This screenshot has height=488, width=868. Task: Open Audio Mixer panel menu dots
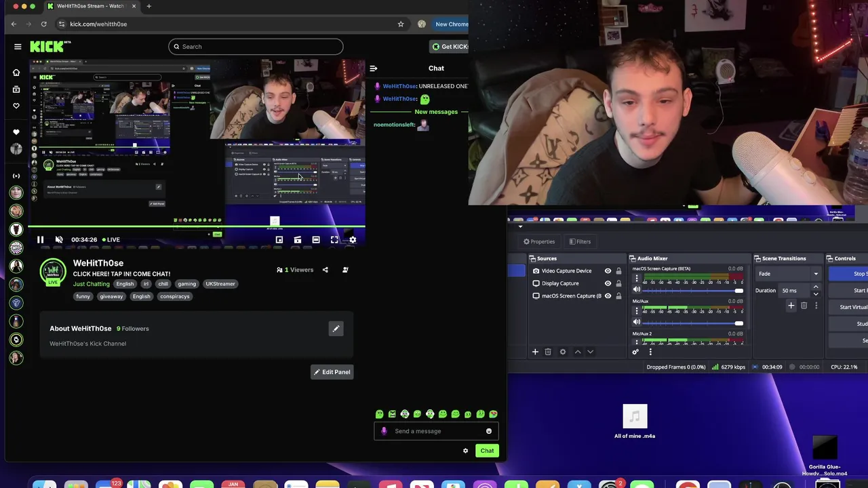pos(650,352)
